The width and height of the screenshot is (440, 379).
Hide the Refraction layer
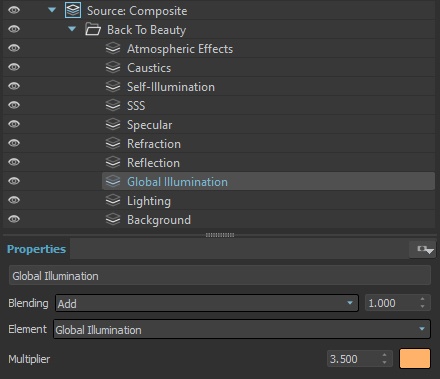pyautogui.click(x=14, y=143)
